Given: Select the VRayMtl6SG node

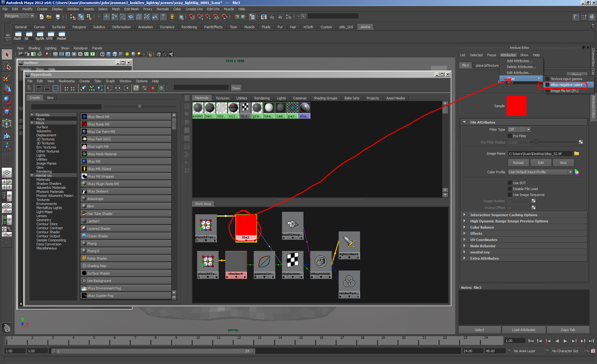Looking at the screenshot, I should tap(321, 265).
